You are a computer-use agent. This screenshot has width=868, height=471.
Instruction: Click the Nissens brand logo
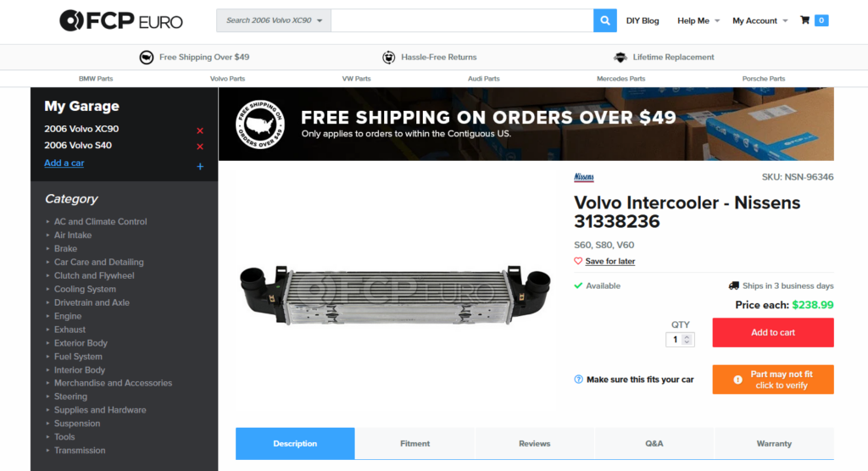(583, 177)
